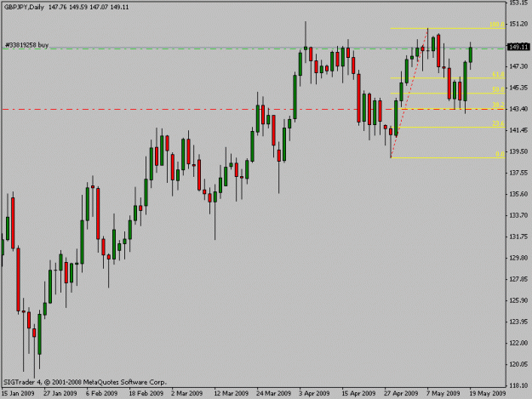The width and height of the screenshot is (532, 399).
Task: Click the 27 Apr 2009 date label
Action: coord(401,393)
